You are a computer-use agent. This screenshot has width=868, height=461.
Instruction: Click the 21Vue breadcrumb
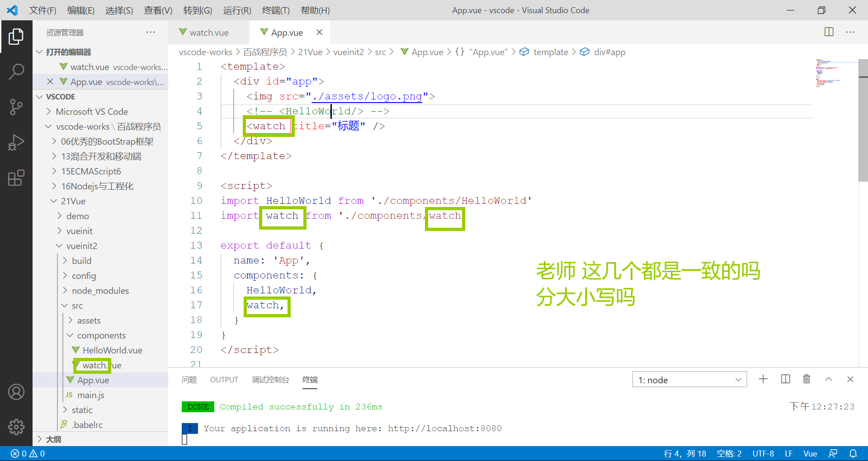[310, 52]
